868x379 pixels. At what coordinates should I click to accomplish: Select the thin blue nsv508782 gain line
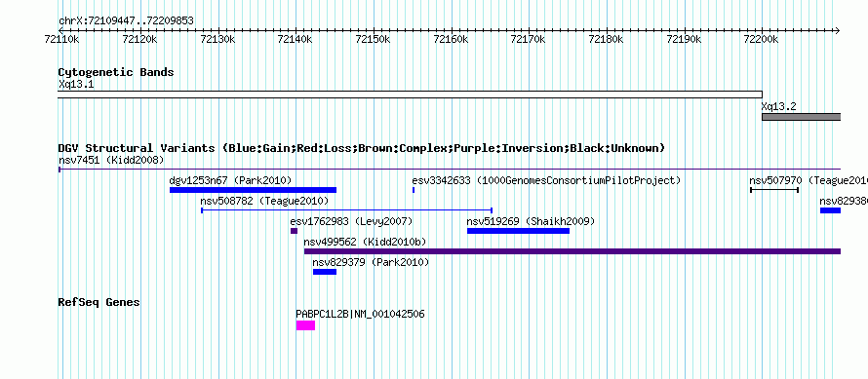(x=346, y=210)
